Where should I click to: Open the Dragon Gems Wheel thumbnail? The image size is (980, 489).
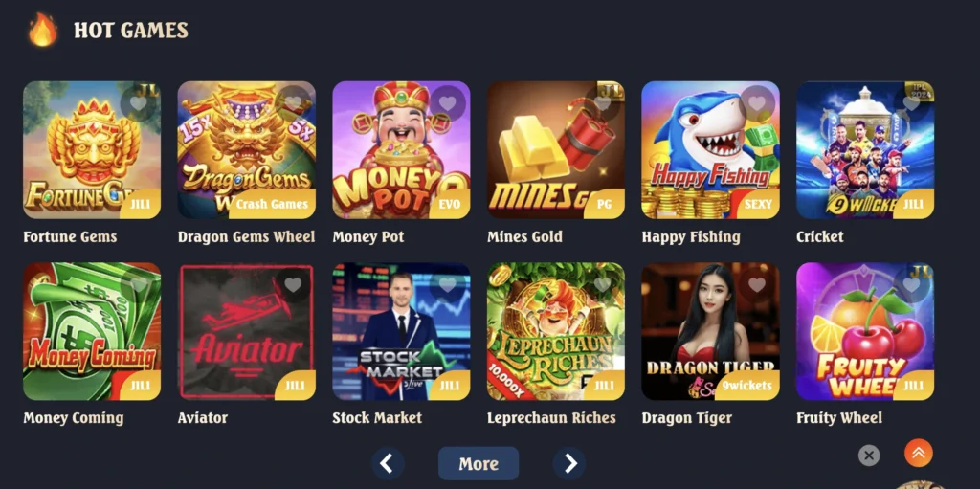[x=246, y=150]
